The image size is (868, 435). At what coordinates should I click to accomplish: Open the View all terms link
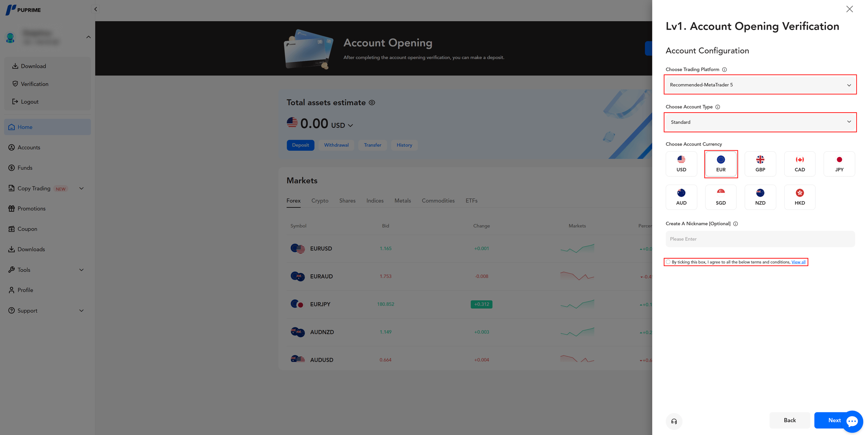point(798,262)
